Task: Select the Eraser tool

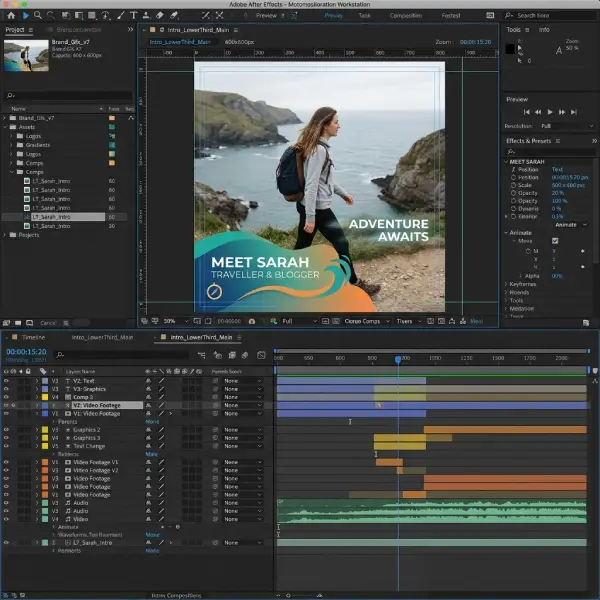Action: click(x=160, y=16)
